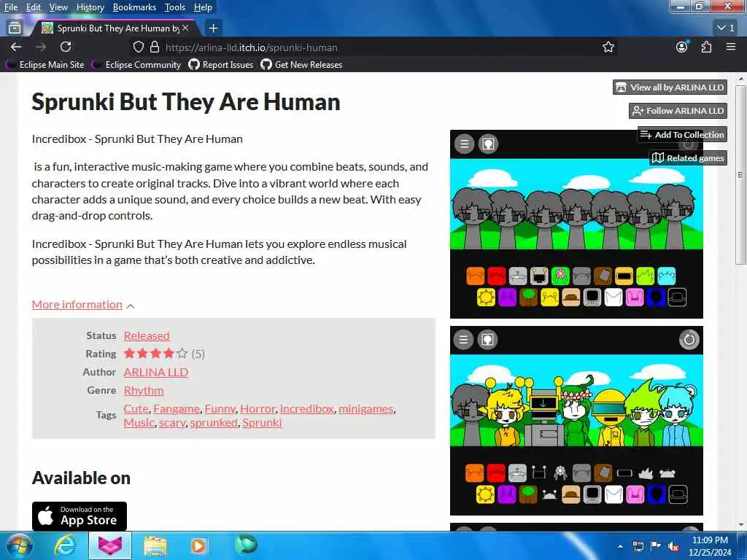Follow ARLINA LLD
The image size is (747, 560).
click(x=678, y=111)
